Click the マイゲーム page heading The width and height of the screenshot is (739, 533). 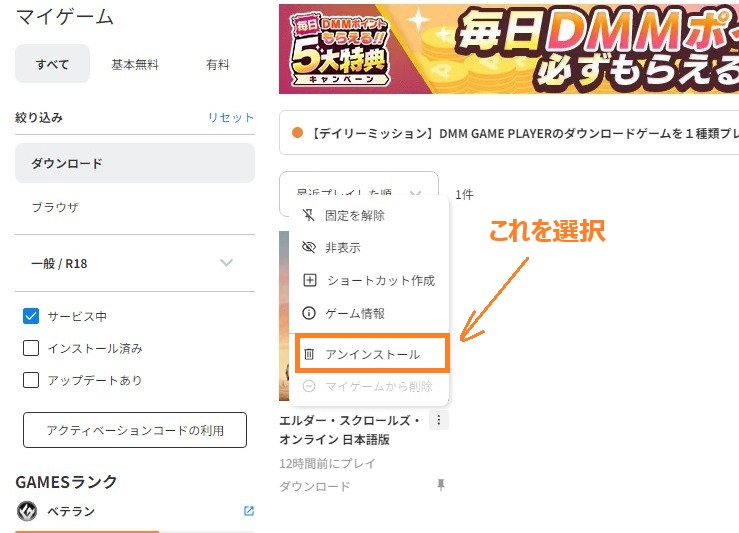[65, 17]
